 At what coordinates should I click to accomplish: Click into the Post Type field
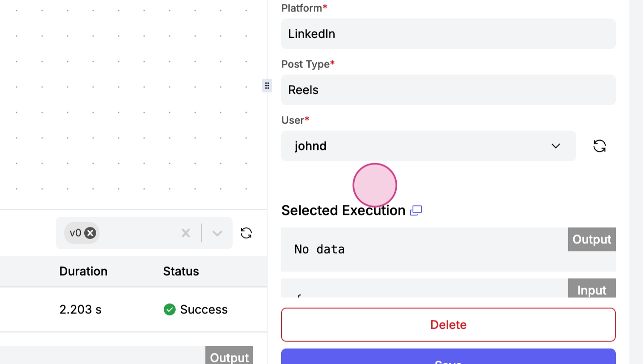pyautogui.click(x=448, y=90)
